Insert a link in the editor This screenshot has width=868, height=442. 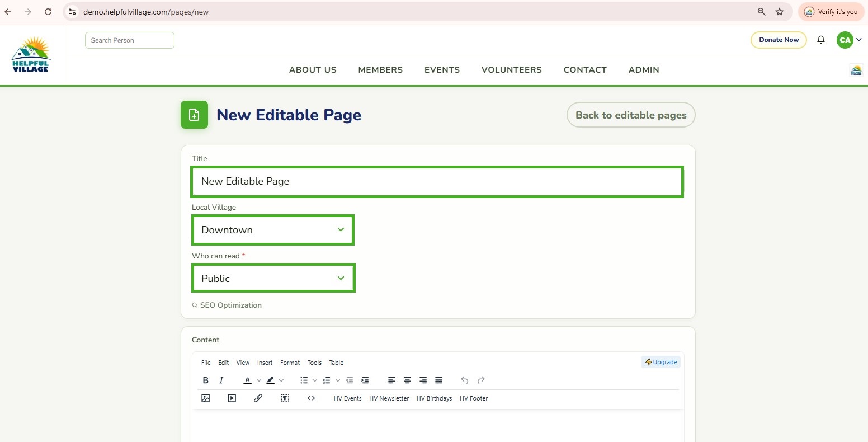[x=258, y=398]
